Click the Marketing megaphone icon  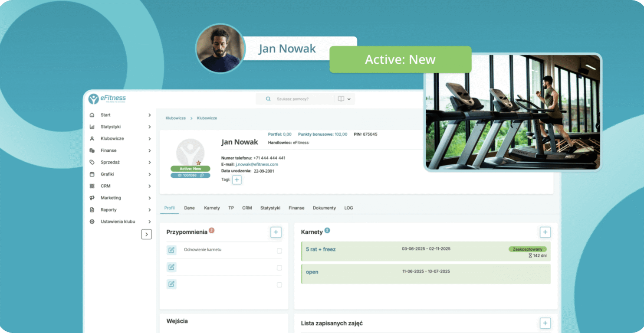pyautogui.click(x=92, y=198)
